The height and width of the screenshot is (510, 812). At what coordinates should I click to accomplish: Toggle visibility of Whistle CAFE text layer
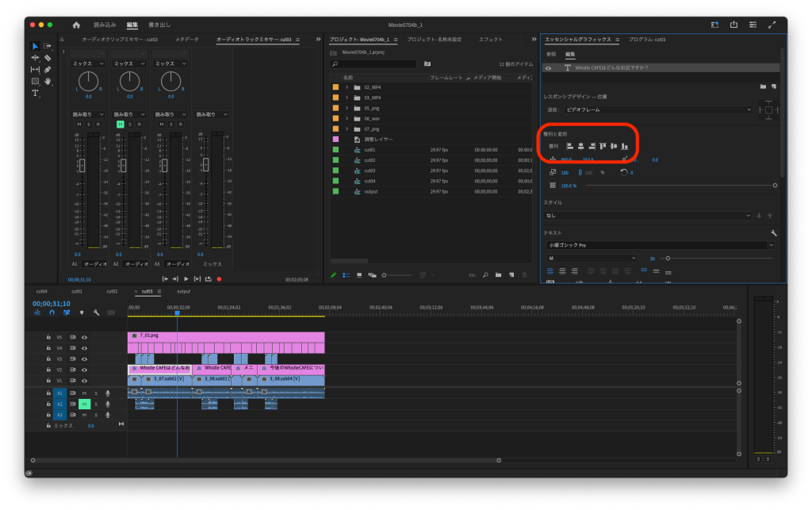pos(548,68)
